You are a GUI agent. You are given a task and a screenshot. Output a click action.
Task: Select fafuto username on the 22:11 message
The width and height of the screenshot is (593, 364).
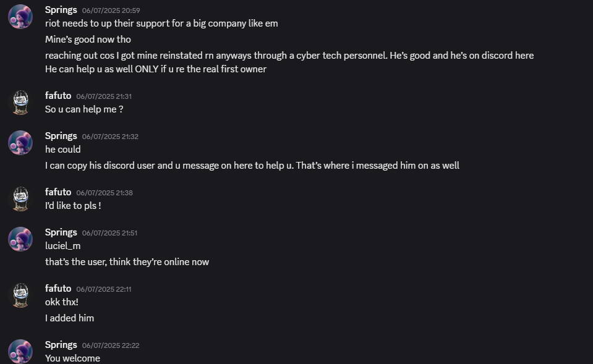coord(58,289)
